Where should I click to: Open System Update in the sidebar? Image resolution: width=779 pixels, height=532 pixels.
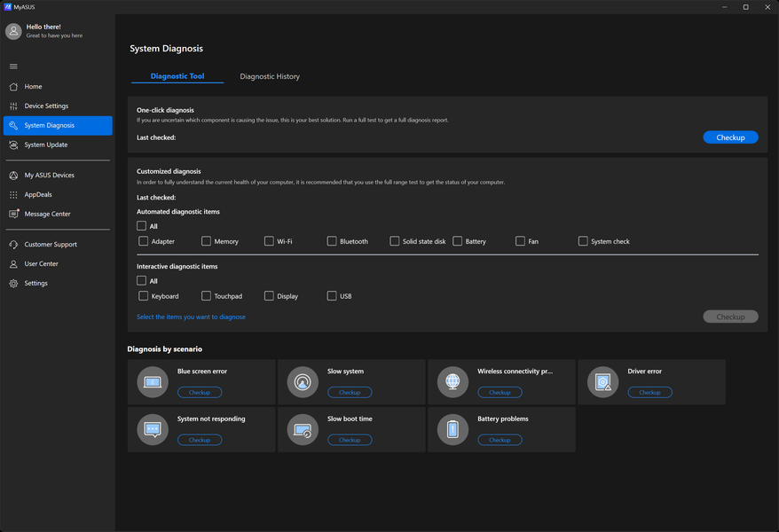pos(46,145)
